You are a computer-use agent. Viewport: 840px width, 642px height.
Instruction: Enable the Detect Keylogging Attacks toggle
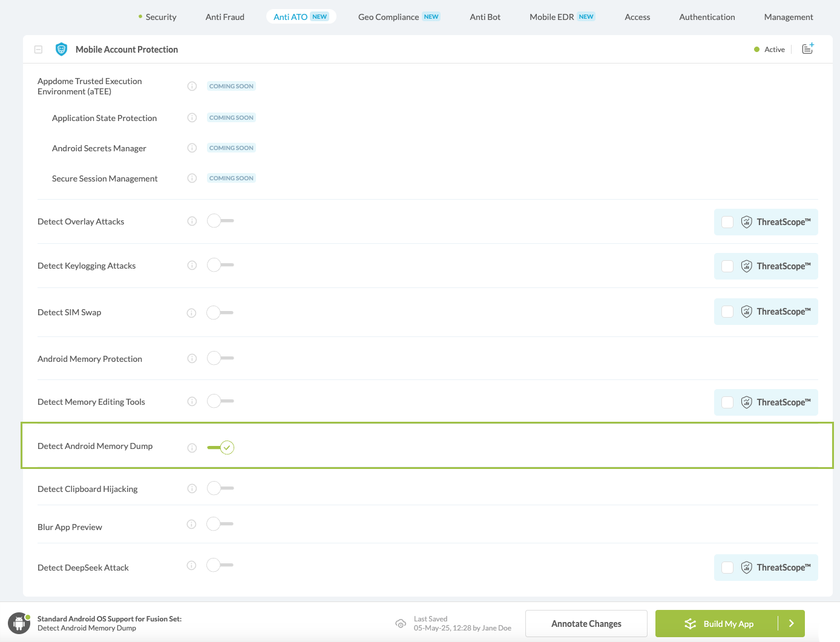pos(220,265)
